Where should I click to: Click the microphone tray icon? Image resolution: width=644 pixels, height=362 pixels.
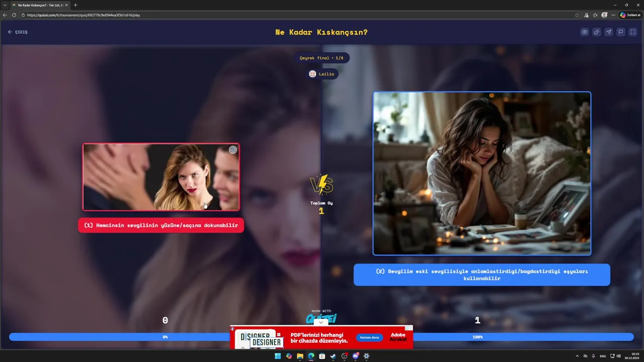[x=594, y=356]
